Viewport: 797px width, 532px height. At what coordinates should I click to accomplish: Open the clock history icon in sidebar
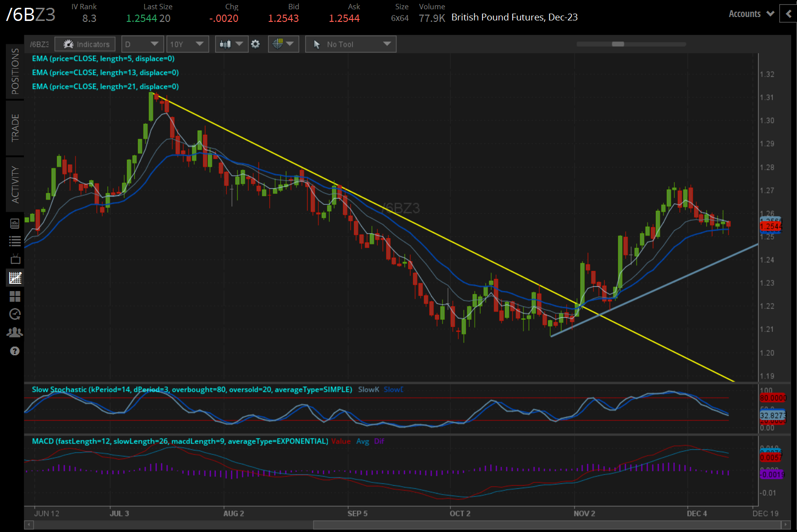pyautogui.click(x=15, y=314)
